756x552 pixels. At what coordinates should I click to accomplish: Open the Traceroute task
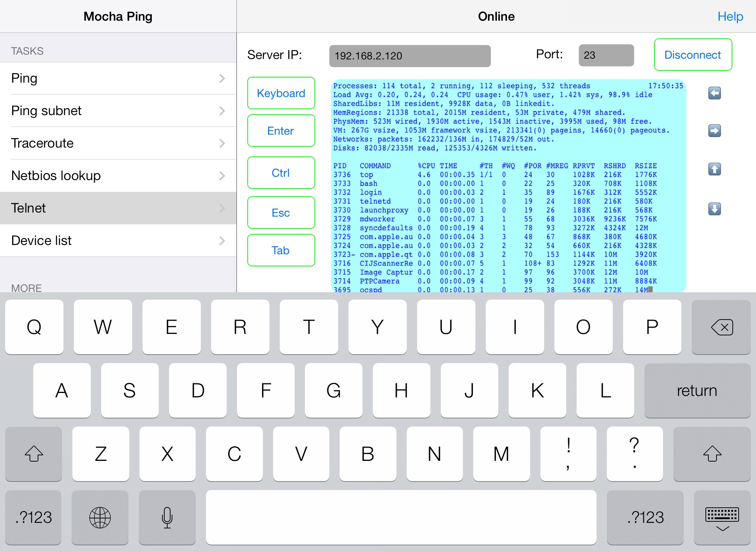tap(118, 143)
